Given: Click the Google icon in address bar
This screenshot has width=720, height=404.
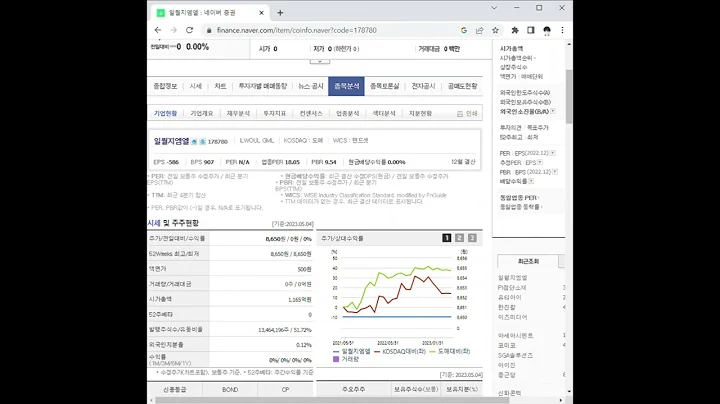Looking at the screenshot, I should click(464, 30).
